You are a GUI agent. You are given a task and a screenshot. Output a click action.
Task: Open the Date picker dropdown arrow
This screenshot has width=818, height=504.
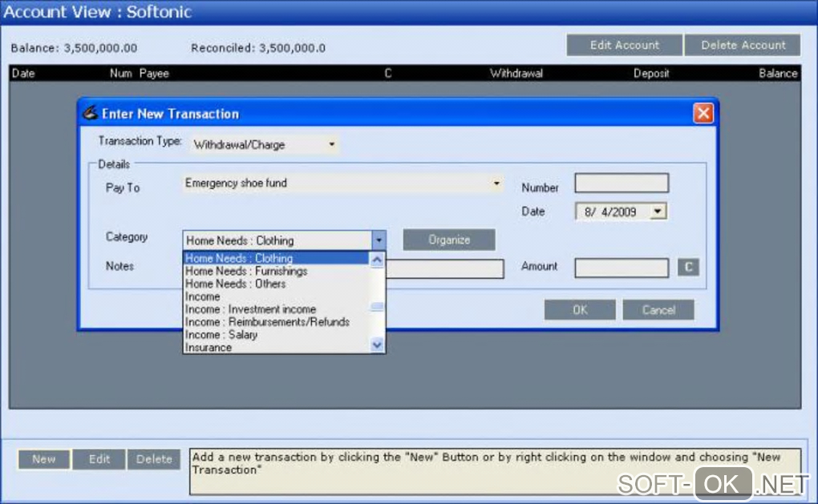pos(658,212)
